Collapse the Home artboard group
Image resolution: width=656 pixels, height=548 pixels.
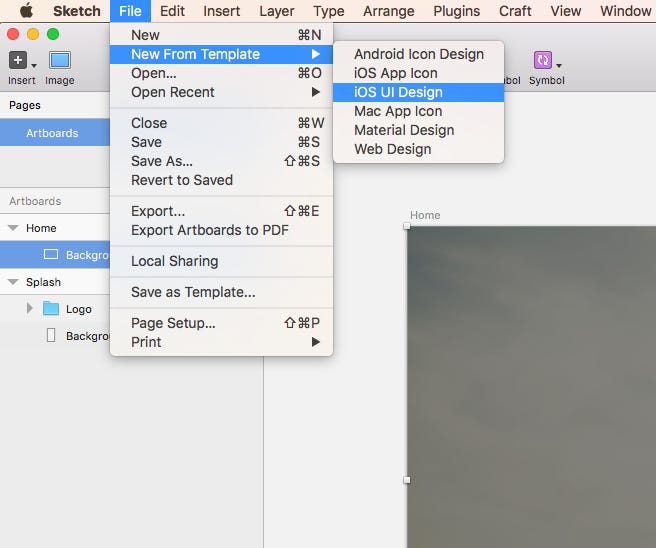pyautogui.click(x=13, y=228)
